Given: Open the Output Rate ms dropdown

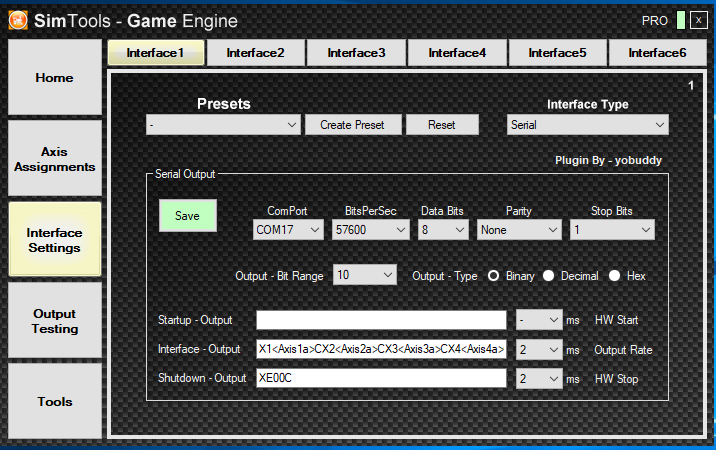Looking at the screenshot, I should (539, 350).
